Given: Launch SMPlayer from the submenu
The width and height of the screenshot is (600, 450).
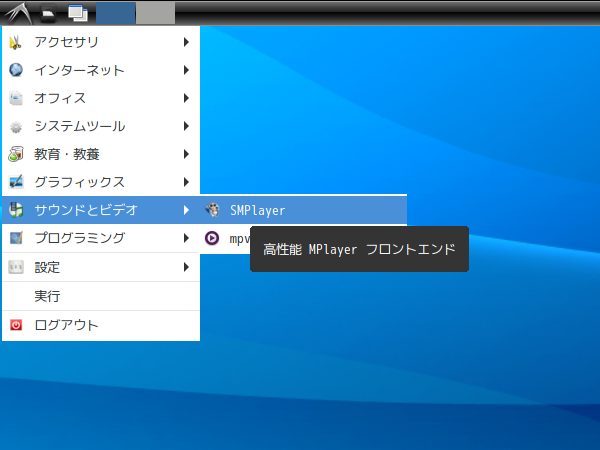Looking at the screenshot, I should (x=303, y=210).
